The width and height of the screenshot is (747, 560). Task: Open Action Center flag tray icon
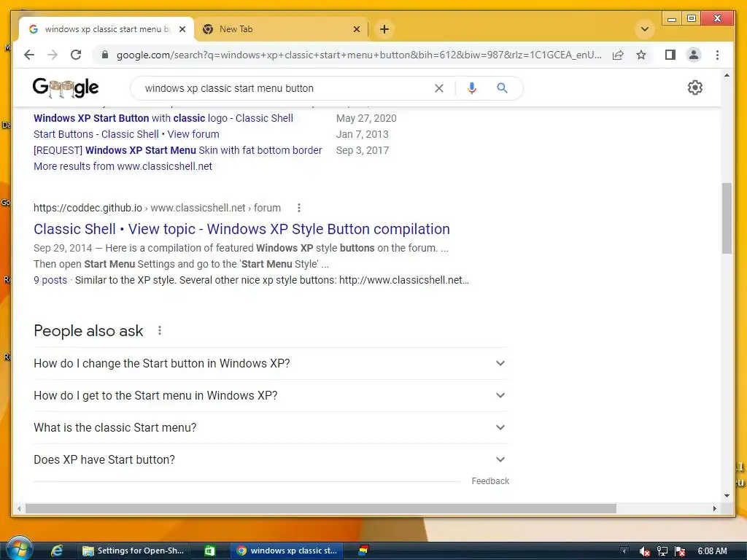click(680, 551)
